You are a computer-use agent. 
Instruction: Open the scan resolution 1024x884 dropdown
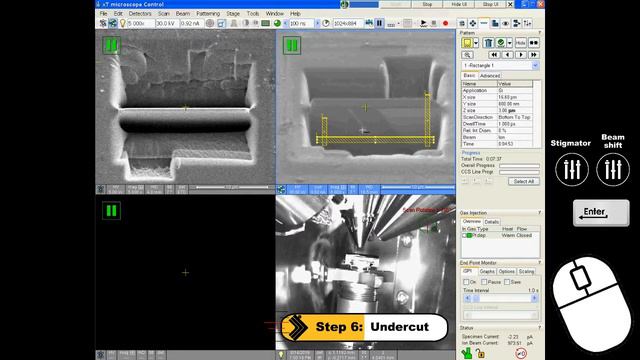point(348,23)
